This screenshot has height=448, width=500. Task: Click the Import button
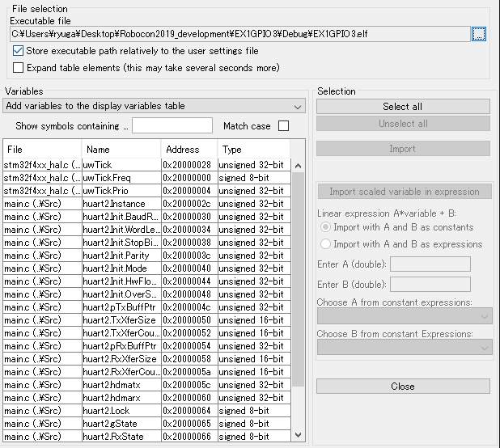point(403,149)
